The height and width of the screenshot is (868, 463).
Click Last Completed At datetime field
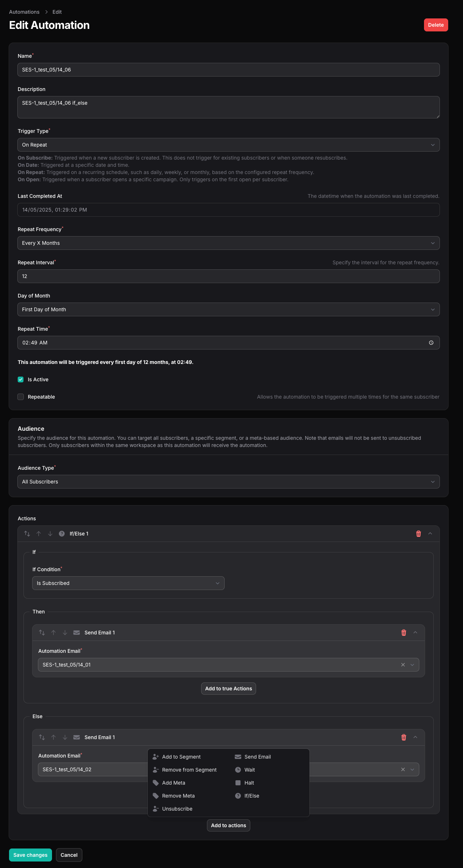pos(229,210)
